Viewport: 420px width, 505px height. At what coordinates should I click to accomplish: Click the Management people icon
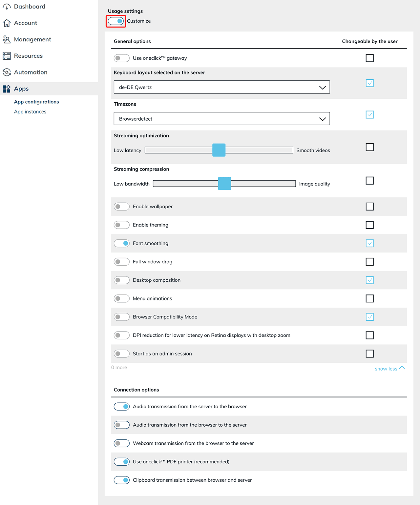tap(7, 39)
